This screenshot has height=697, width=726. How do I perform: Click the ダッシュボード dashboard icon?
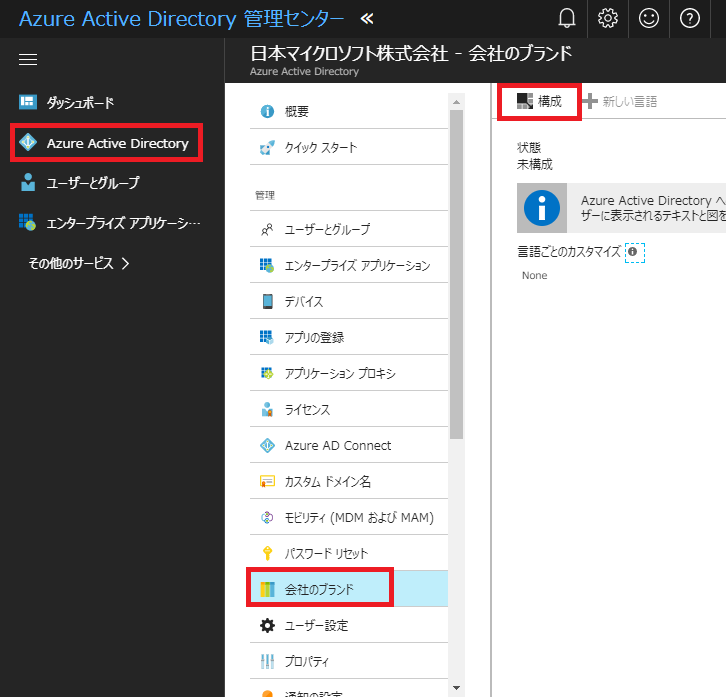(x=28, y=102)
